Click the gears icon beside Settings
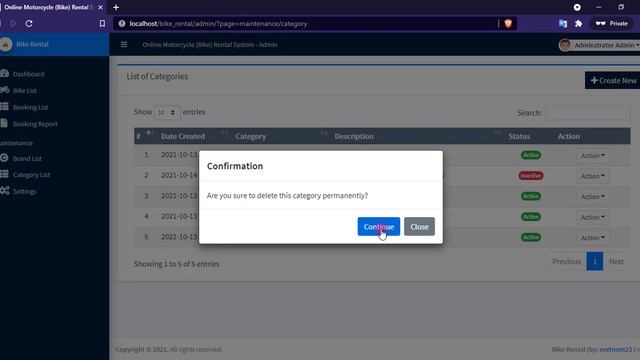 click(x=4, y=191)
